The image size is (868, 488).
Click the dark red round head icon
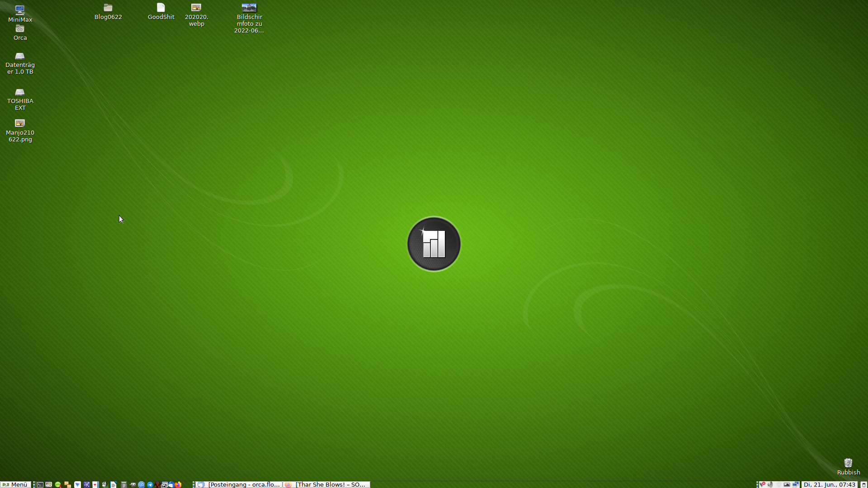[x=157, y=484]
